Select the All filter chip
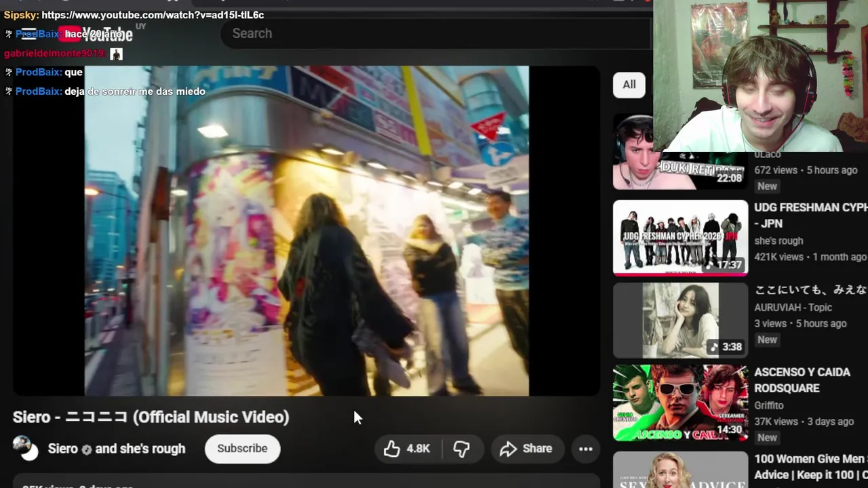868x488 pixels. 629,85
